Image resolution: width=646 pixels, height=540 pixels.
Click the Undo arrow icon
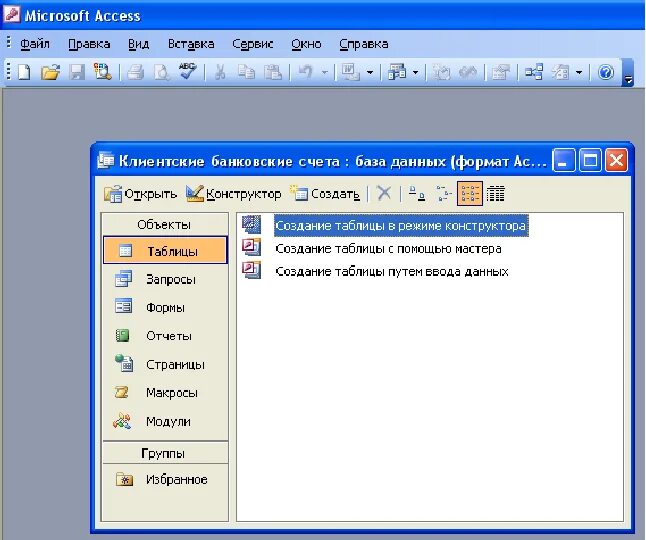305,72
